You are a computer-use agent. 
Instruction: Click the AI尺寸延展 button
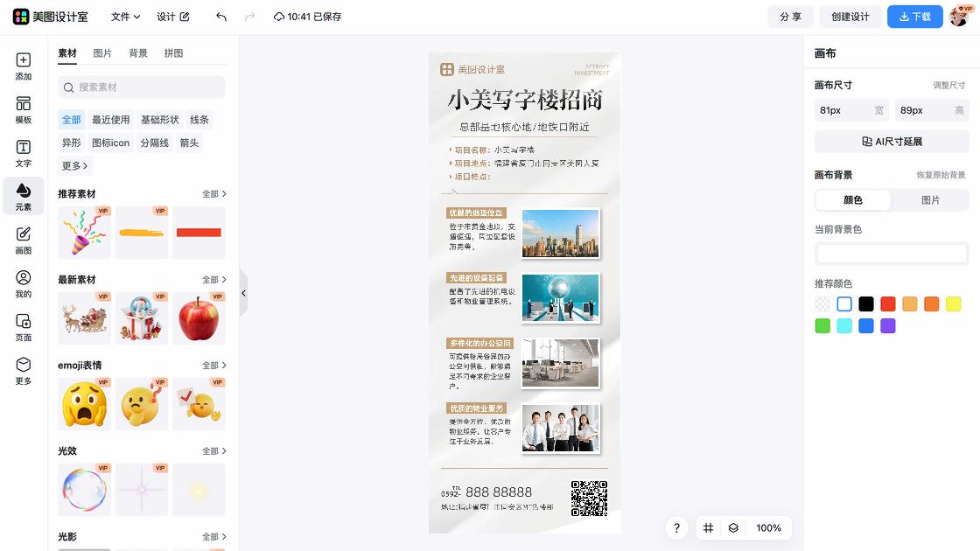891,142
